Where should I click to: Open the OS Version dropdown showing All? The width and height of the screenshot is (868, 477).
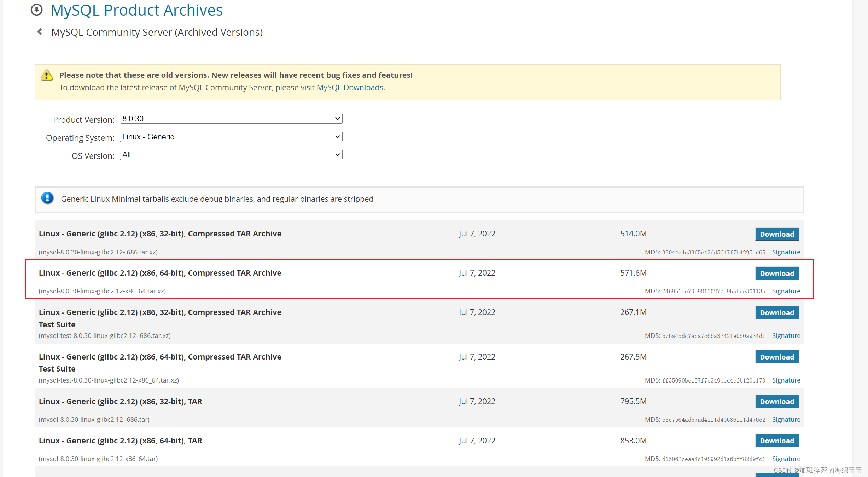pyautogui.click(x=231, y=155)
